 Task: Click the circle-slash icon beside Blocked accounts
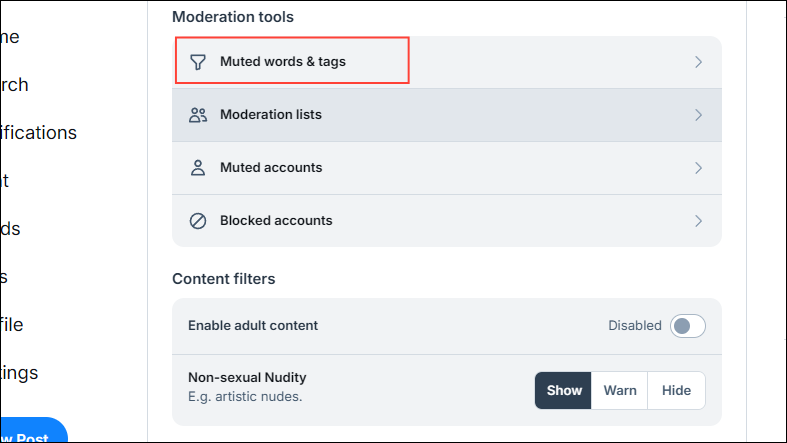(x=198, y=221)
